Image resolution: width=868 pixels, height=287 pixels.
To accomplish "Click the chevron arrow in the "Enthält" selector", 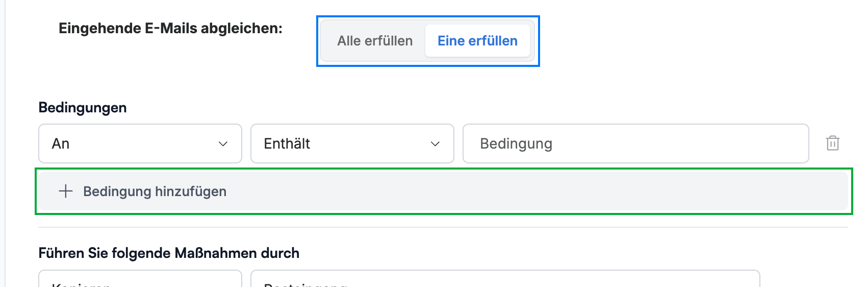I will click(435, 144).
